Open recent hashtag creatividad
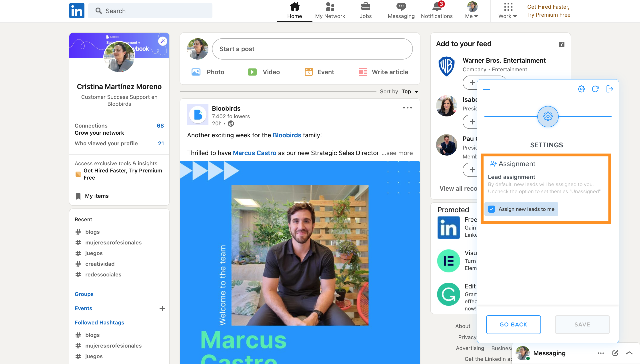Image resolution: width=640 pixels, height=364 pixels. coord(100,264)
